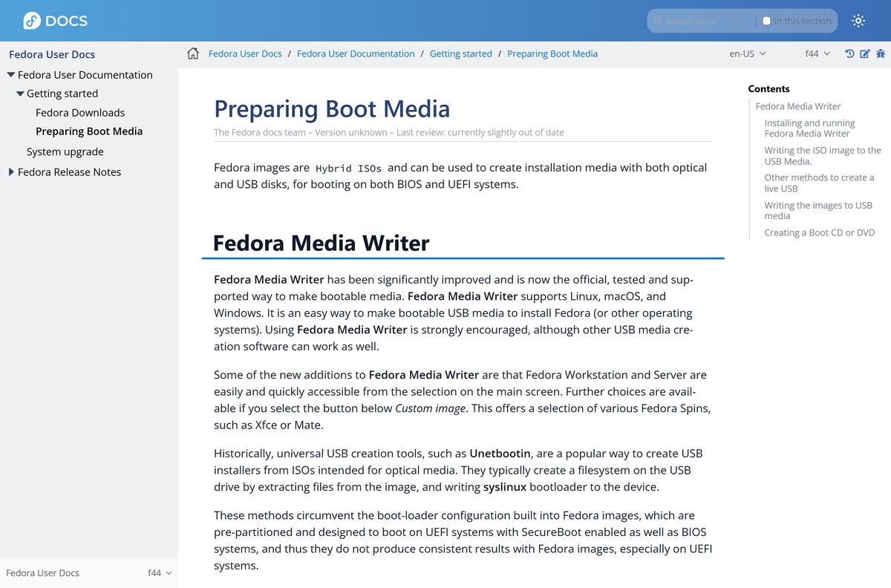Open the f44 version selector at sidebar bottom

160,573
